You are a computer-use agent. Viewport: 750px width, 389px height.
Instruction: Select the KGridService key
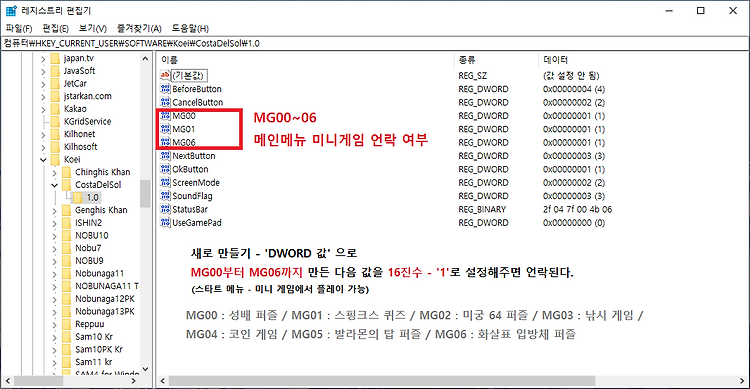88,122
